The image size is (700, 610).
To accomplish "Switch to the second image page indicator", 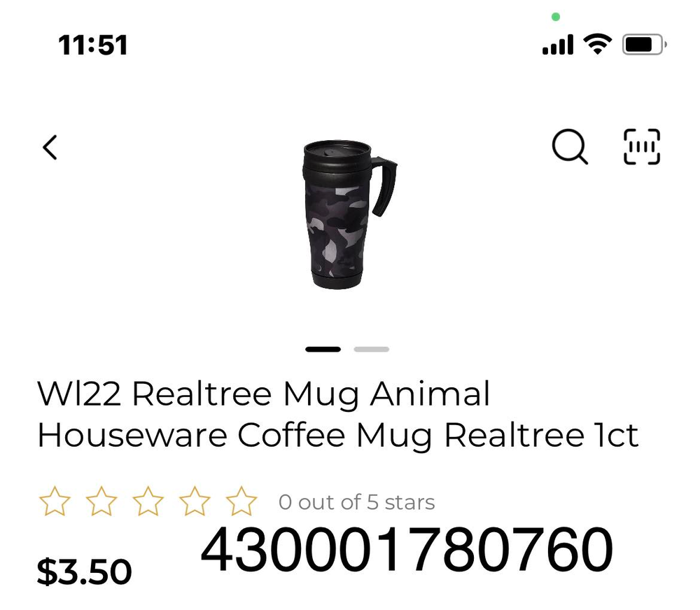I will click(372, 349).
